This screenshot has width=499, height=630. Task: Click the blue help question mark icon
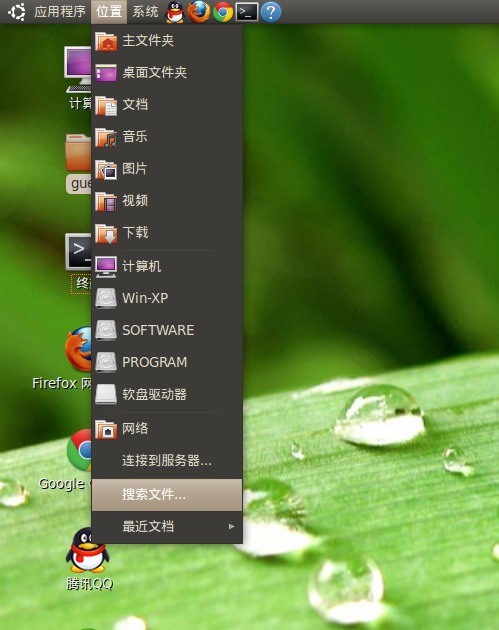[271, 12]
